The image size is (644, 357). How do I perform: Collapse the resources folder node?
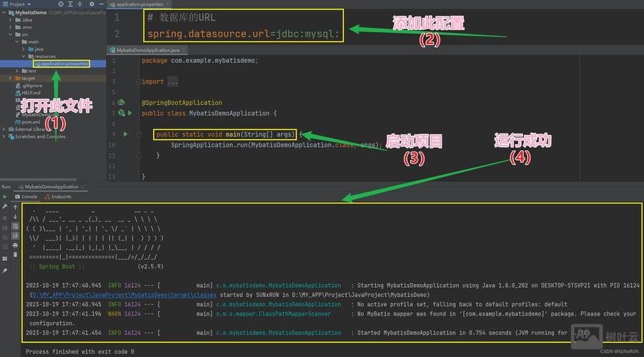click(23, 56)
